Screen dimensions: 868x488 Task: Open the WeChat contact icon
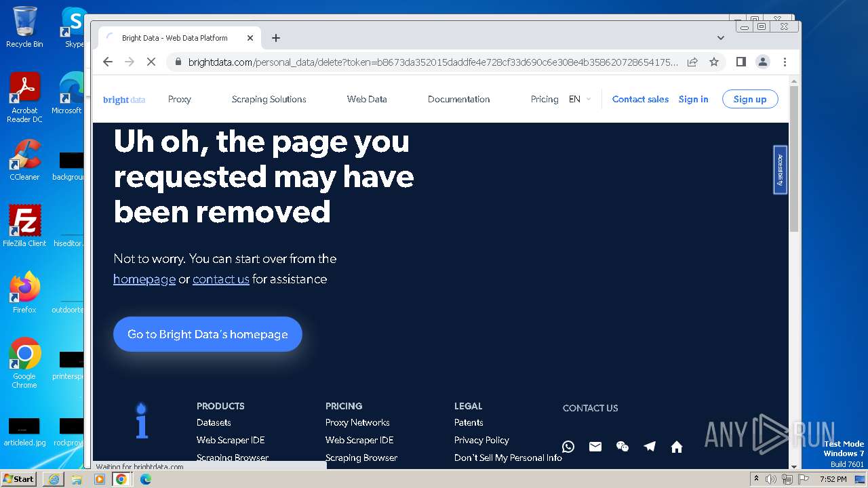(x=623, y=447)
